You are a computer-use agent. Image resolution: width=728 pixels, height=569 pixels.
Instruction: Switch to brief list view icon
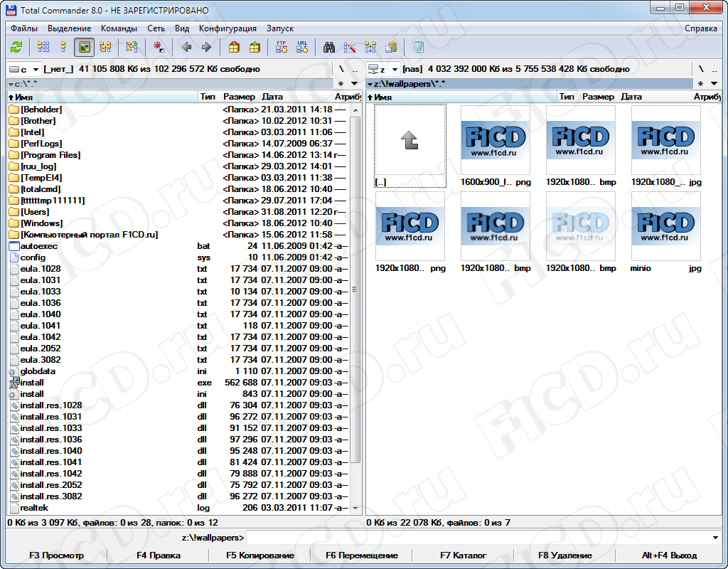43,47
